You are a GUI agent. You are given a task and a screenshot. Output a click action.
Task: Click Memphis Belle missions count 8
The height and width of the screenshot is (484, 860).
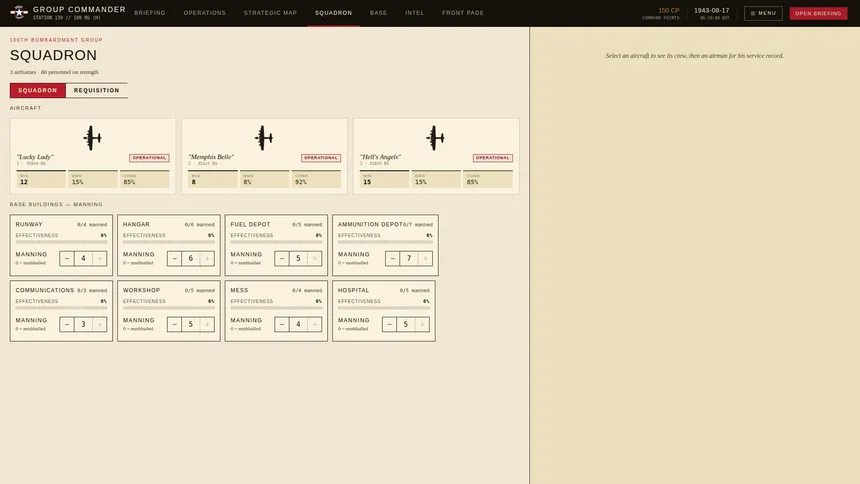[213, 179]
